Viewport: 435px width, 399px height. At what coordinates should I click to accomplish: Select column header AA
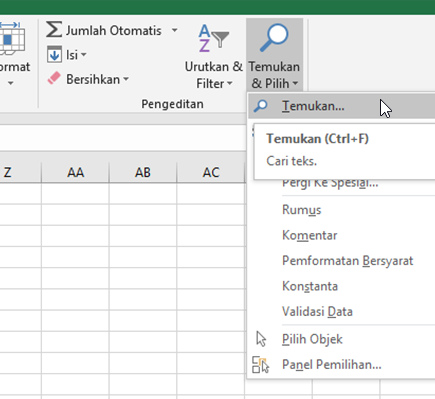(x=75, y=172)
